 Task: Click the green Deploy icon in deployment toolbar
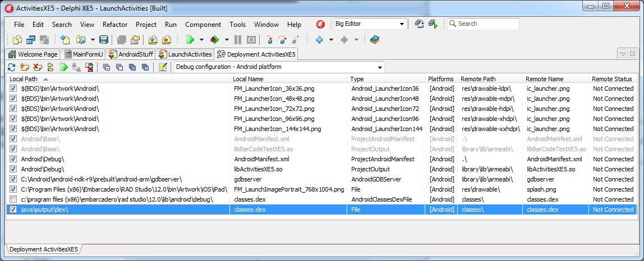pos(63,67)
